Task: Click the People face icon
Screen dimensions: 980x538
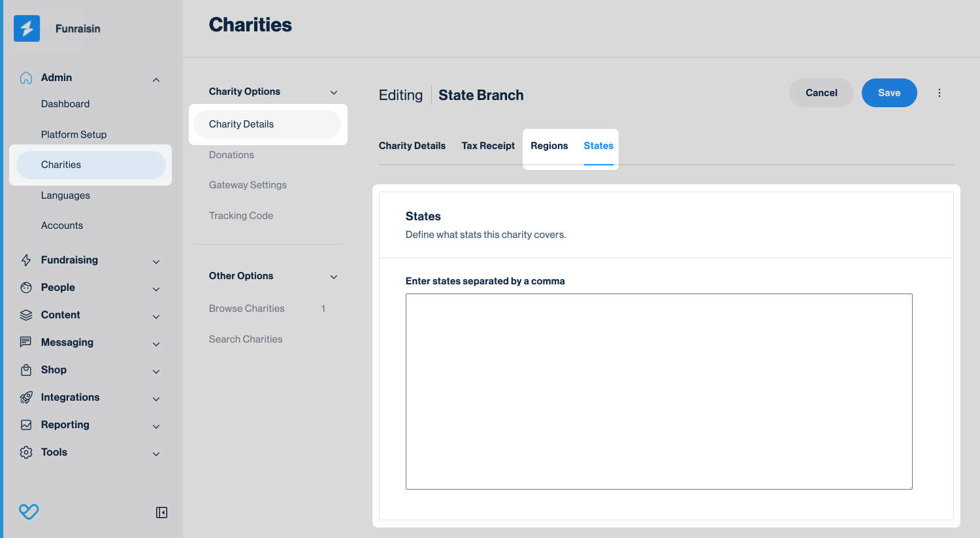Action: [26, 288]
